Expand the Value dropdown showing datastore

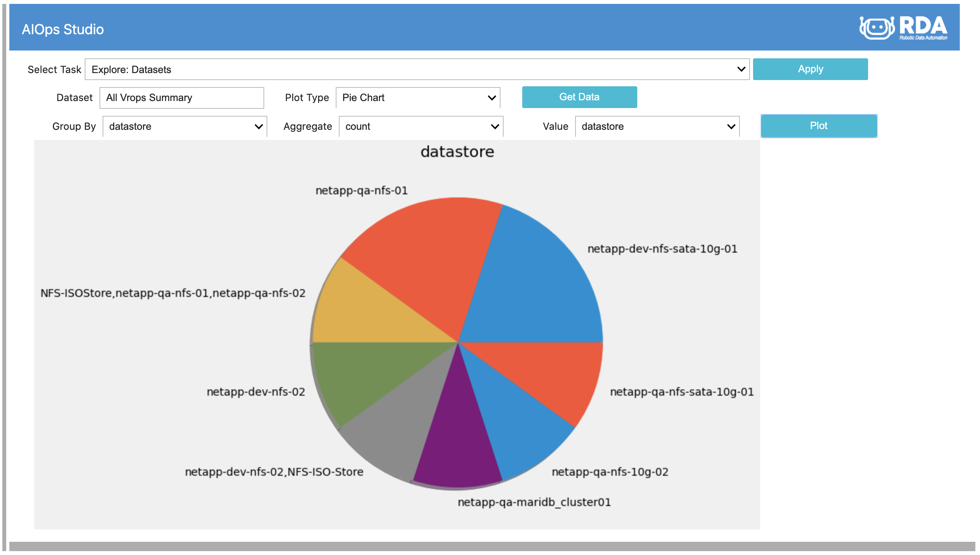click(657, 126)
